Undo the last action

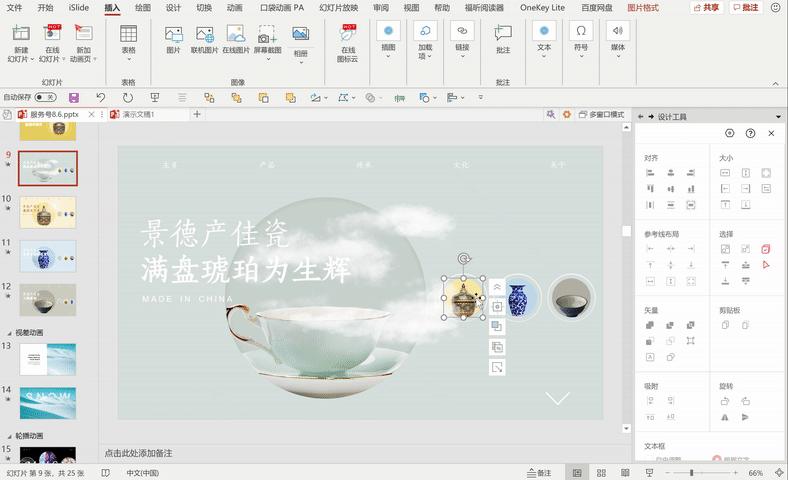coord(101,98)
